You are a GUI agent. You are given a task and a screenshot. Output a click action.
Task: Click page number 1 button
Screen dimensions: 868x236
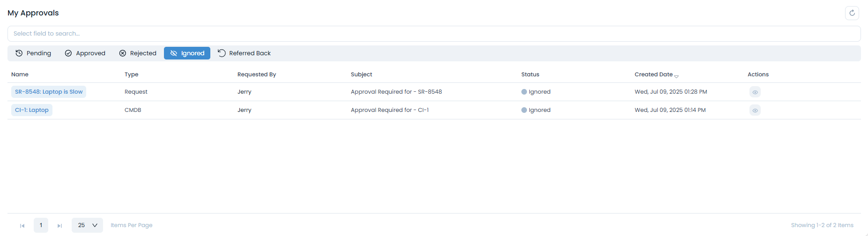click(x=41, y=225)
